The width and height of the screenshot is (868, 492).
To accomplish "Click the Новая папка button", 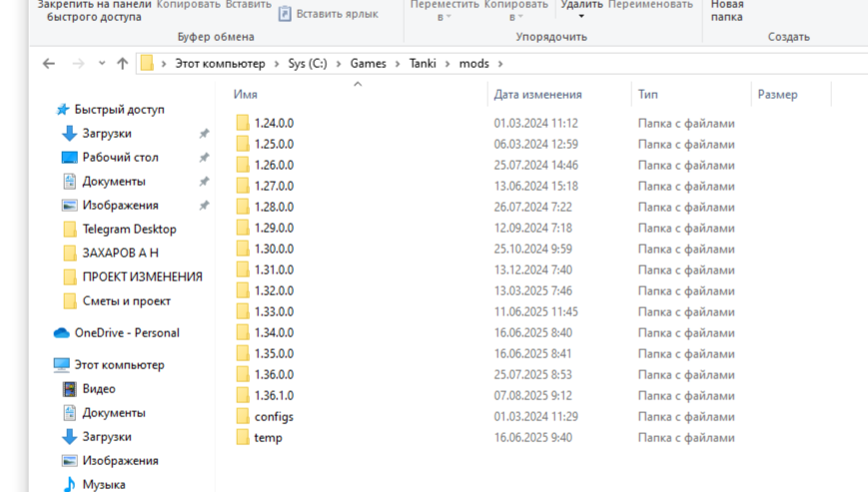I will click(x=726, y=10).
